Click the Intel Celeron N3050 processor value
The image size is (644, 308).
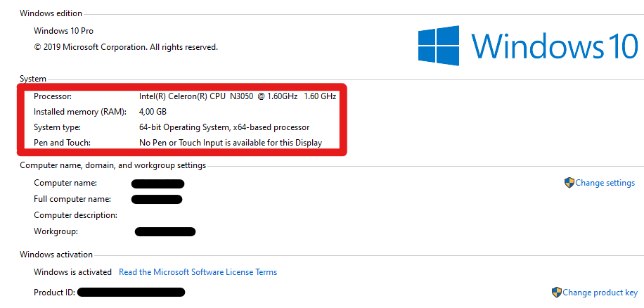238,96
